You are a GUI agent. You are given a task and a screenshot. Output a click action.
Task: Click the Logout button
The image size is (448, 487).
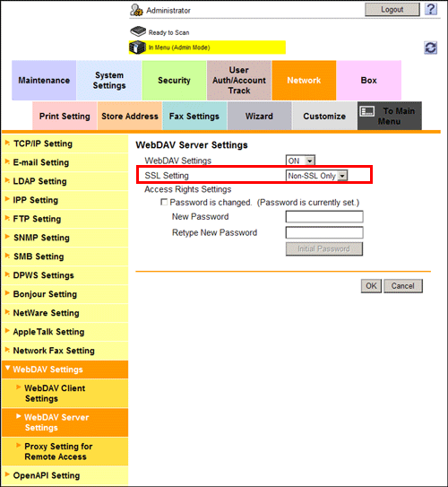click(392, 10)
